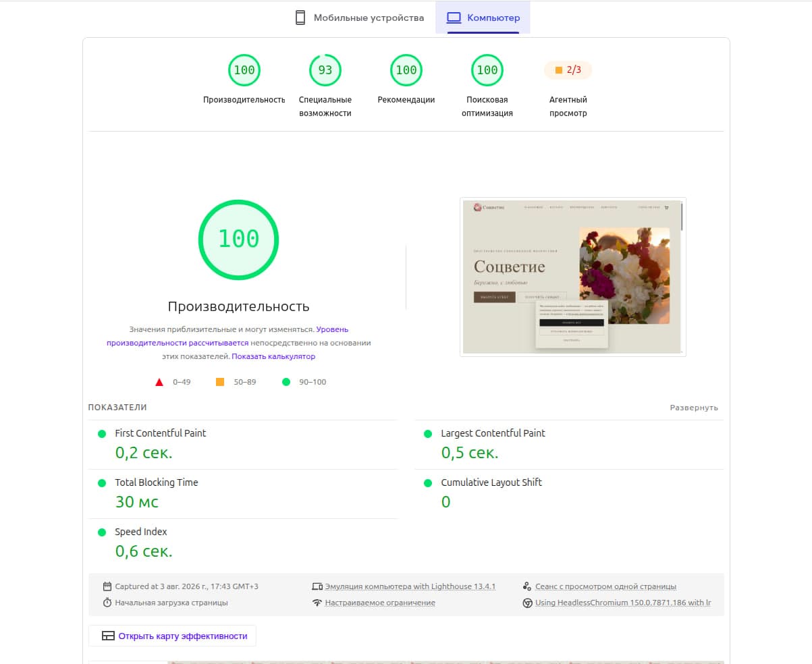This screenshot has width=812, height=664.
Task: Click the red triangle 0–49 legend marker
Action: (159, 382)
